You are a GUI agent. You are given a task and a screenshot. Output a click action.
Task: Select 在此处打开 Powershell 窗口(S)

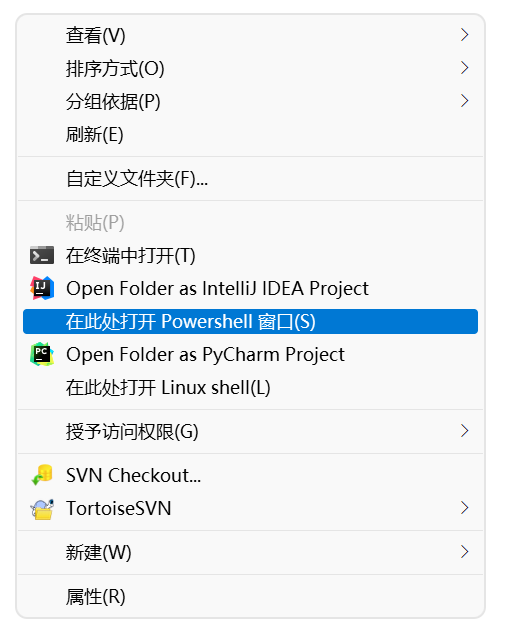(250, 321)
